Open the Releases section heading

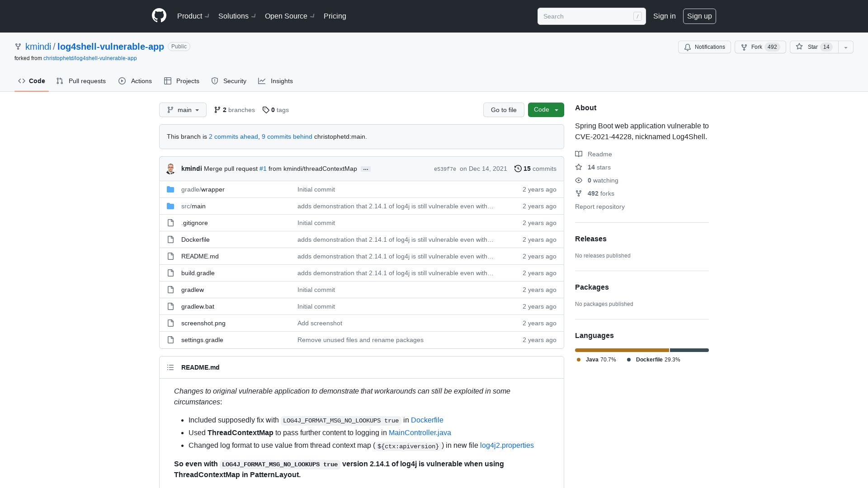591,239
